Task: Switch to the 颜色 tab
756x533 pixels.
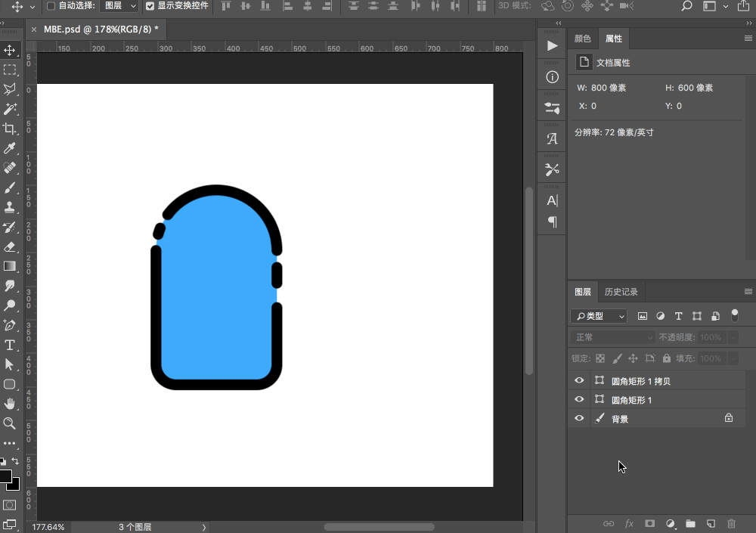Action: click(582, 39)
